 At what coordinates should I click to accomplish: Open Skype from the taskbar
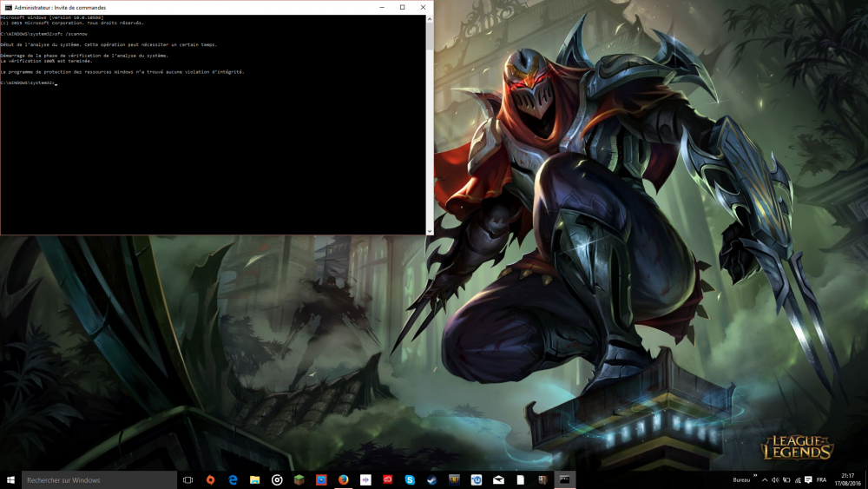point(410,479)
